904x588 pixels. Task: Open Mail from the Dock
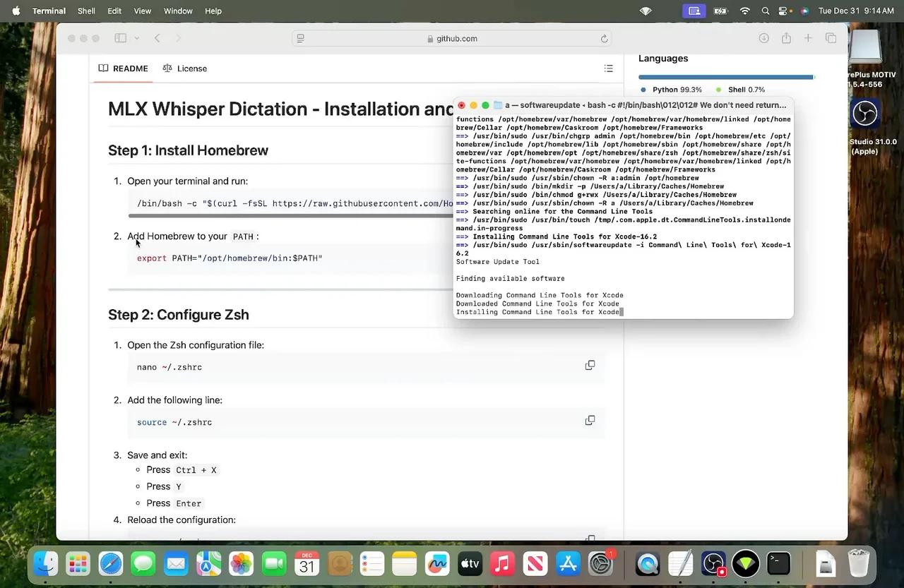click(x=176, y=563)
